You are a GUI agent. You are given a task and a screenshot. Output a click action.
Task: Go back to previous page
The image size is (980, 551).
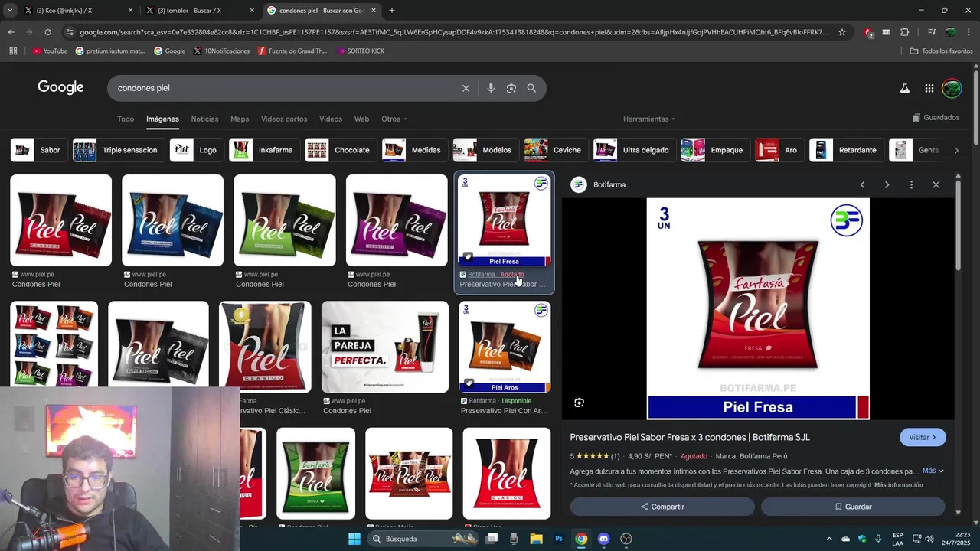pyautogui.click(x=11, y=32)
